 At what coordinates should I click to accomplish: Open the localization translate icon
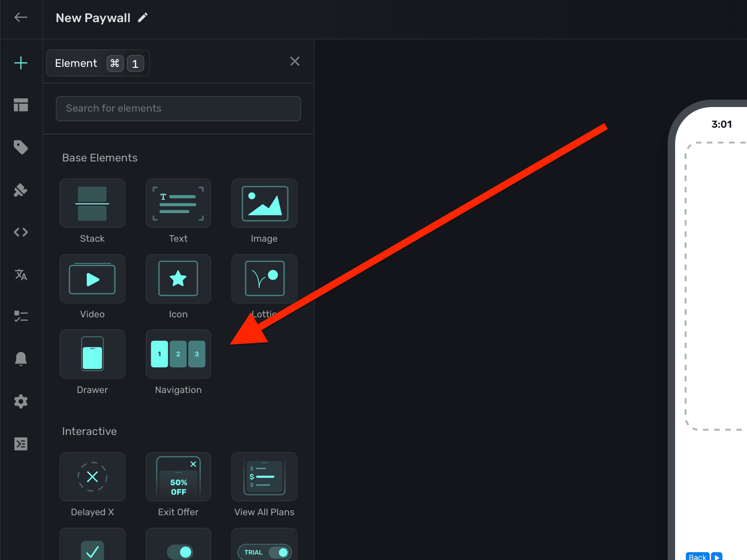(21, 274)
